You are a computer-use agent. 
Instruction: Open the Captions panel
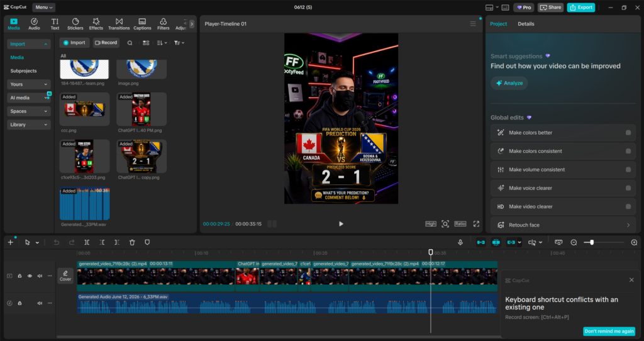pos(142,24)
